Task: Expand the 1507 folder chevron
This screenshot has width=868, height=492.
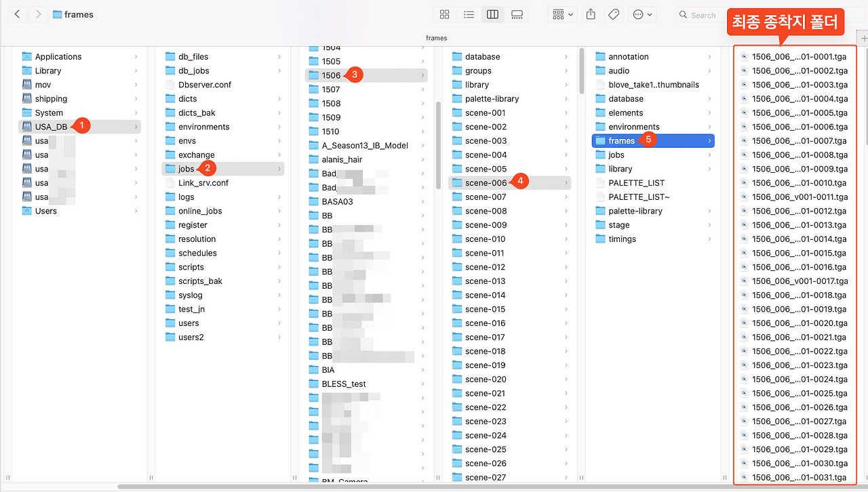Action: [x=423, y=89]
